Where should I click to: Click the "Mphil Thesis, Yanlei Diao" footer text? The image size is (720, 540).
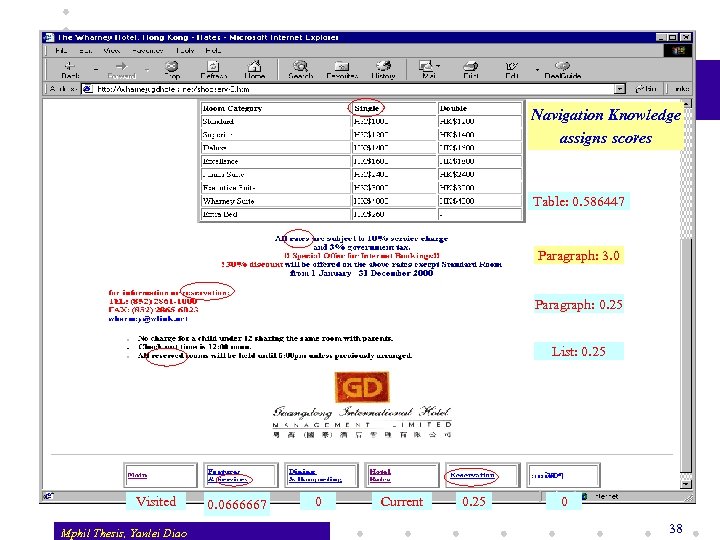[124, 533]
